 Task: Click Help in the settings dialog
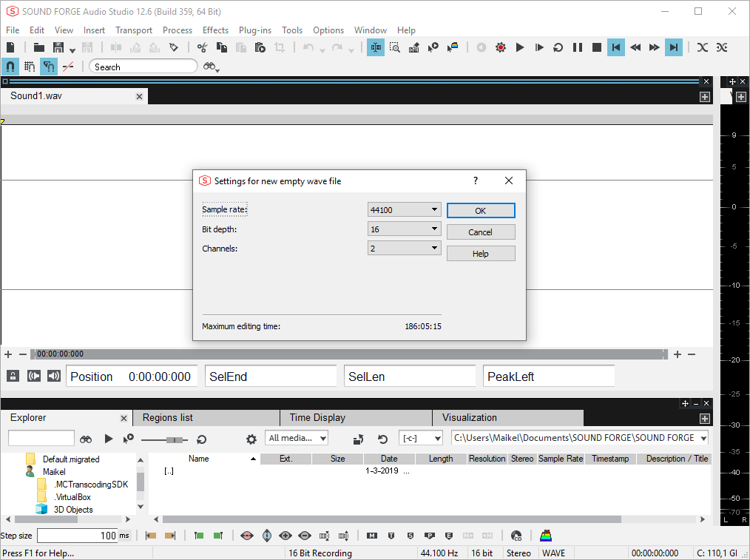click(481, 254)
